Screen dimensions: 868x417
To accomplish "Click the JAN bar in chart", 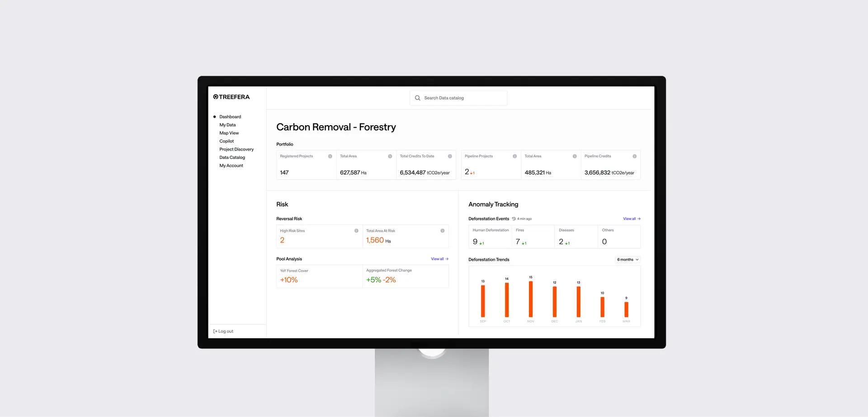I will (x=578, y=302).
